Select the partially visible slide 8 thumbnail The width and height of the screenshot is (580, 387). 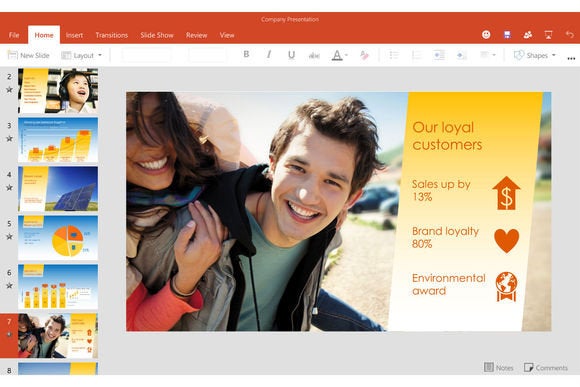(x=58, y=369)
